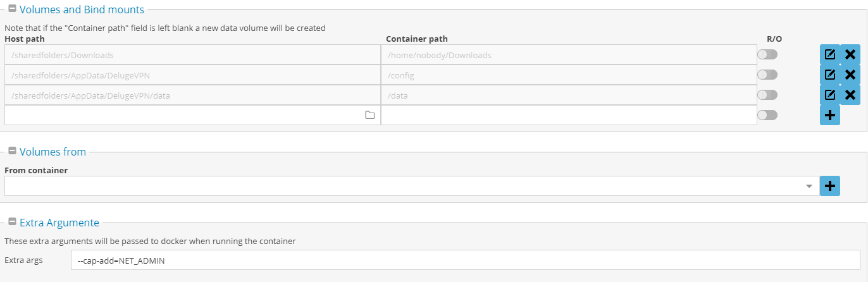
Task: Toggle R/O switch on empty new row
Action: (767, 115)
